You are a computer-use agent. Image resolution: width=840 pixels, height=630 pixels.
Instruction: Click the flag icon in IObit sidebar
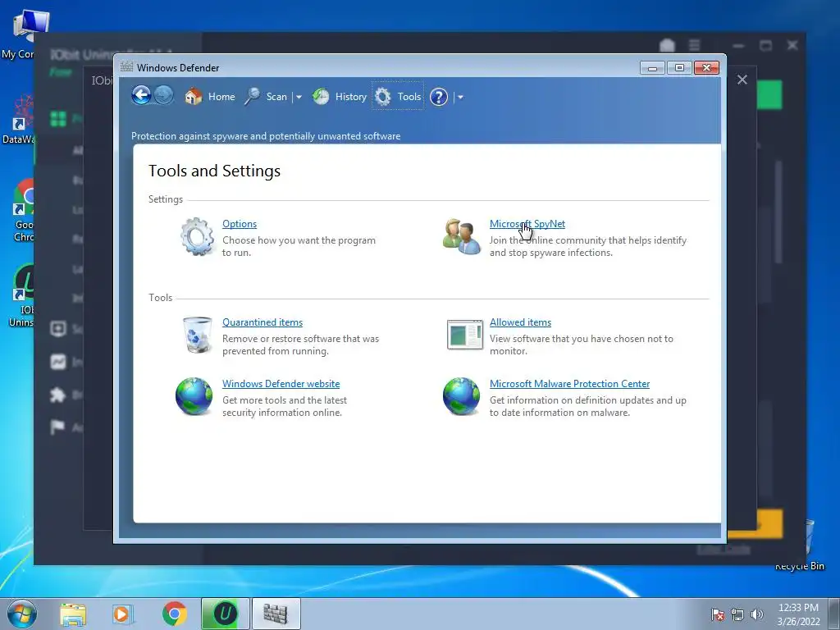click(x=57, y=427)
